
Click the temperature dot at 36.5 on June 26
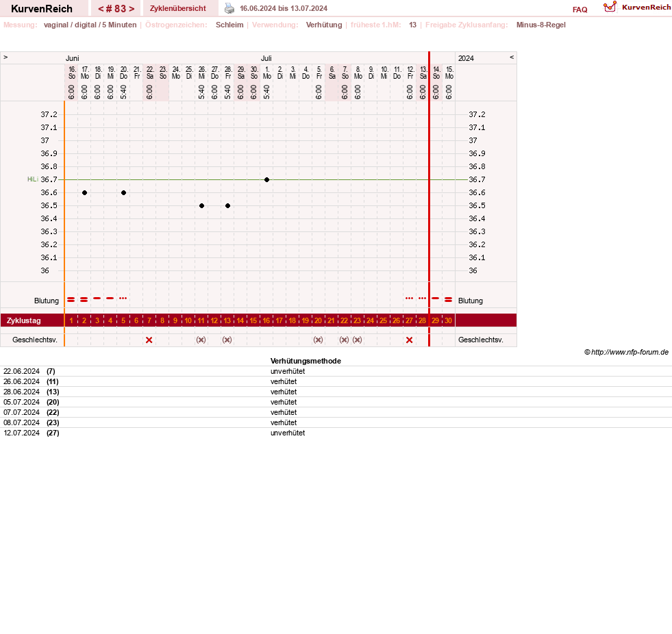[x=201, y=205]
